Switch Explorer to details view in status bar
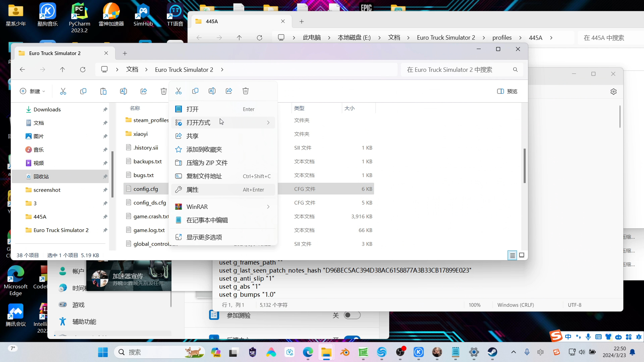644x362 pixels. (512, 255)
